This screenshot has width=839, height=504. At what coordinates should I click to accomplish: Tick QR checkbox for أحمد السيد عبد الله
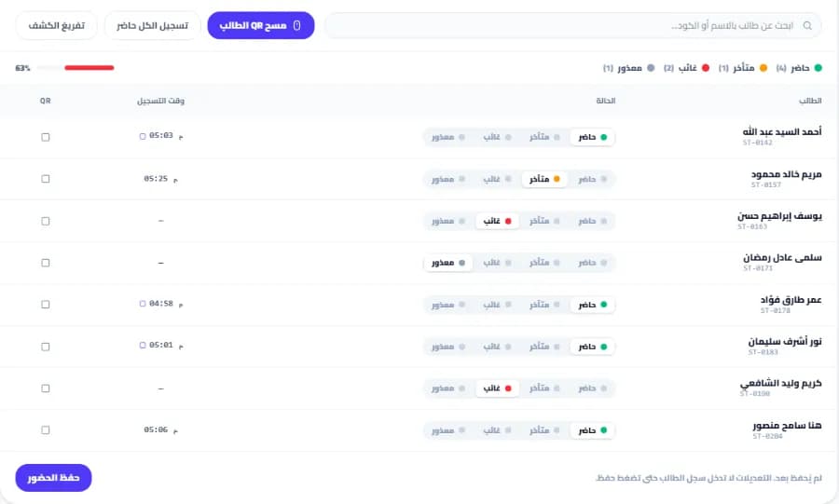[46, 137]
